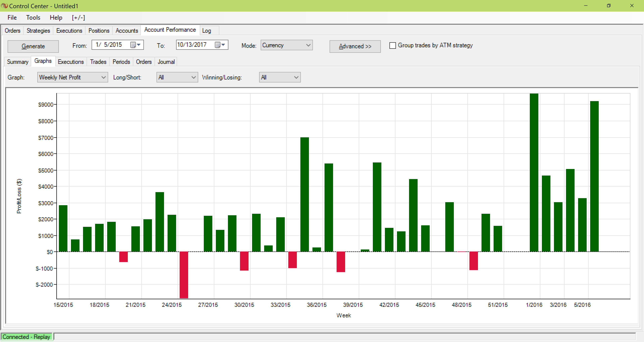Open the Weekly Net Profit graph dropdown
Viewport: 644px width, 342px height.
[x=72, y=77]
